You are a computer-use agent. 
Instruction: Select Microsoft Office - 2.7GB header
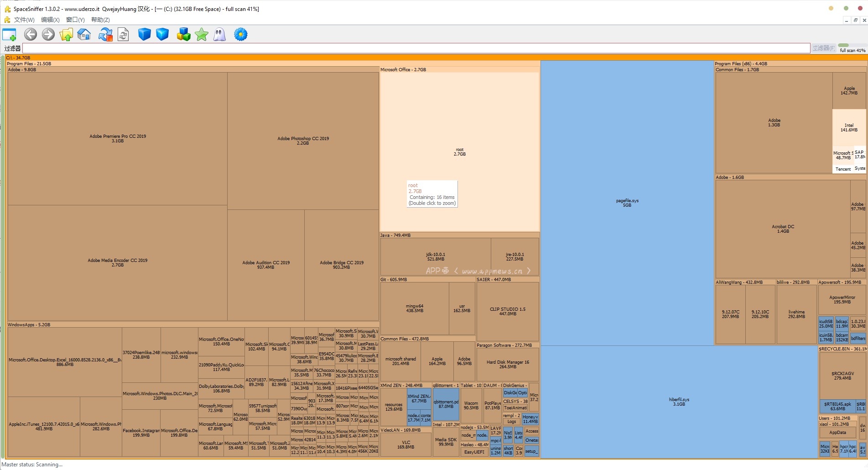tap(460, 69)
